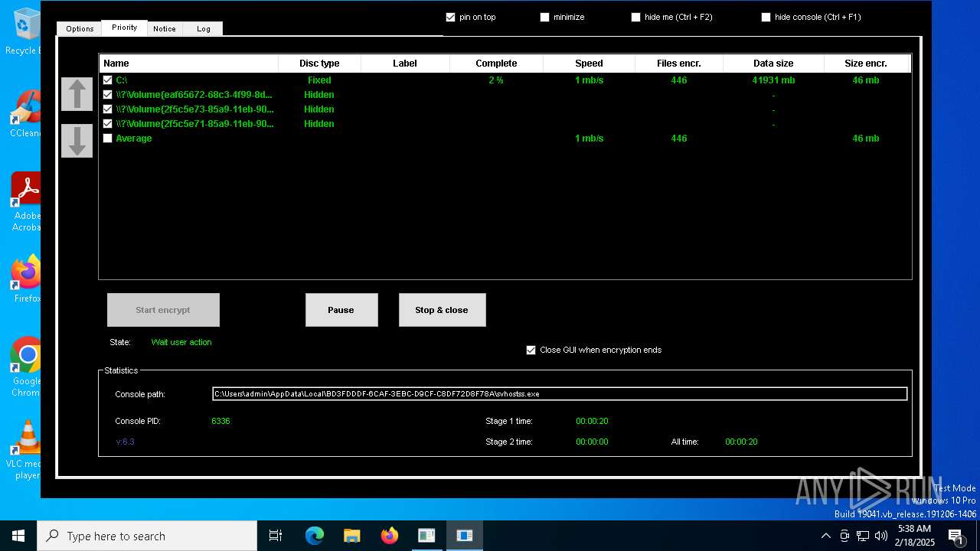Select the C:\ drive row name
Image resolution: width=980 pixels, height=551 pixels.
(x=121, y=80)
